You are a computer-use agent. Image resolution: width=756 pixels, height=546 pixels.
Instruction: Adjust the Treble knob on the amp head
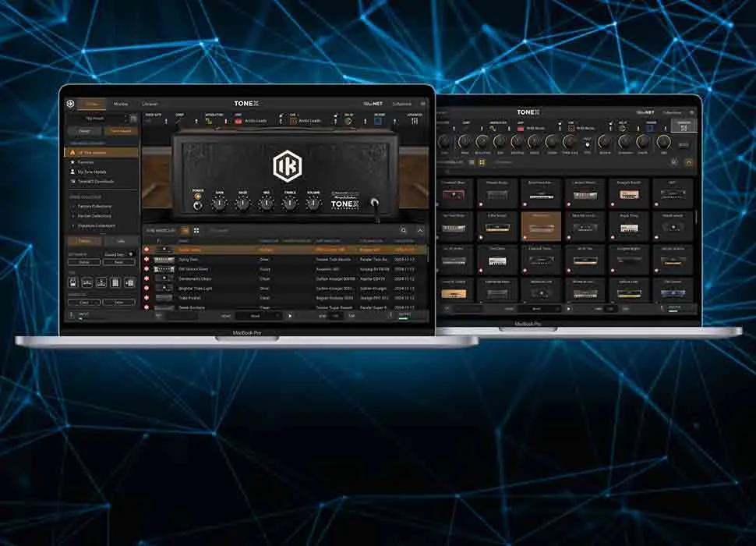(x=290, y=204)
